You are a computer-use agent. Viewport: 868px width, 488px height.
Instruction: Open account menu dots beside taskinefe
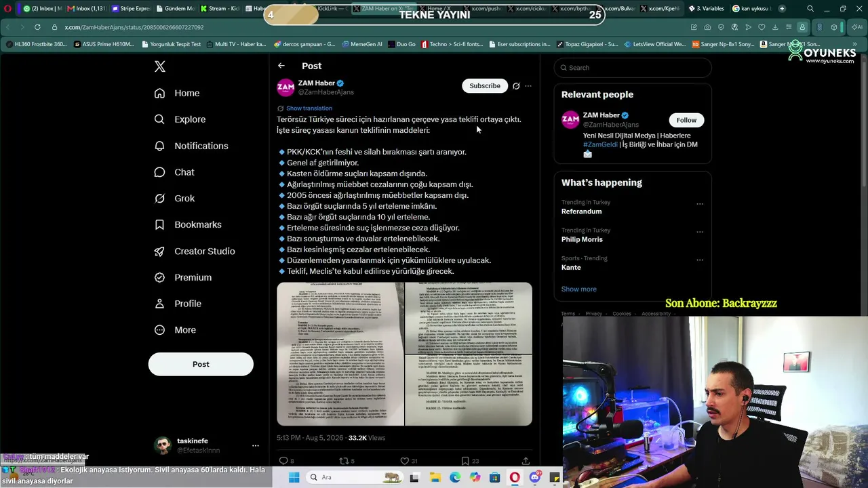(256, 446)
